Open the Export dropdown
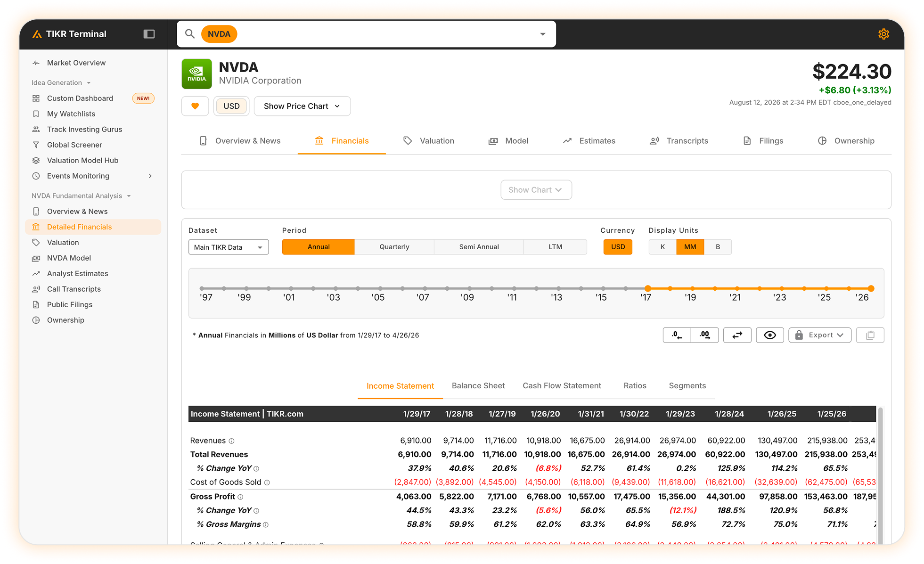The image size is (924, 564). pyautogui.click(x=820, y=335)
